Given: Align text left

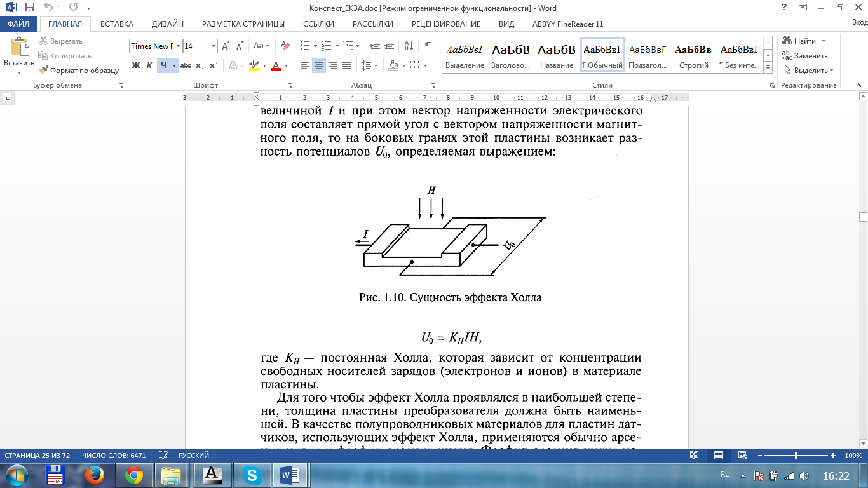Looking at the screenshot, I should point(305,65).
